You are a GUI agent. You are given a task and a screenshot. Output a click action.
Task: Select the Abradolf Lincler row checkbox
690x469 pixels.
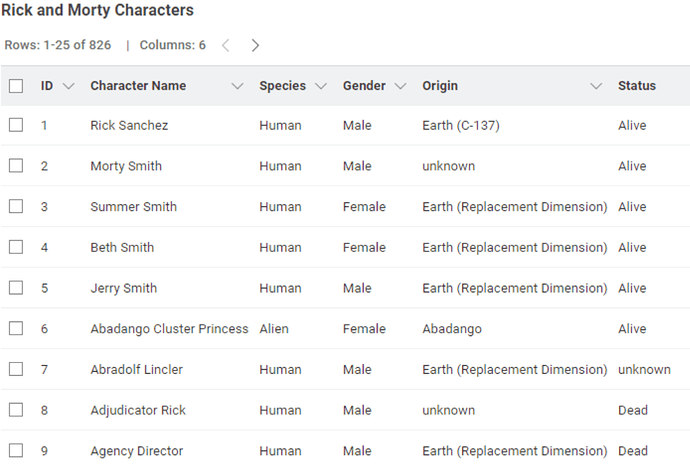coord(16,369)
